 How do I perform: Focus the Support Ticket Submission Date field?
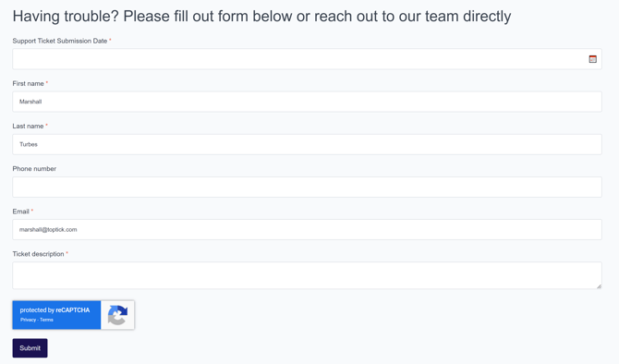pyautogui.click(x=307, y=59)
